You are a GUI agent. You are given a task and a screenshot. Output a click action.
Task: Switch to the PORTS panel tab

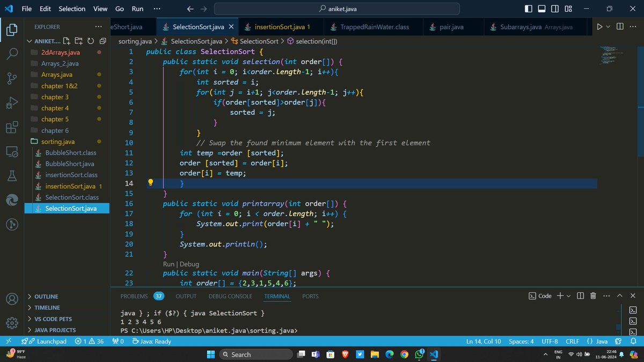pos(310,296)
